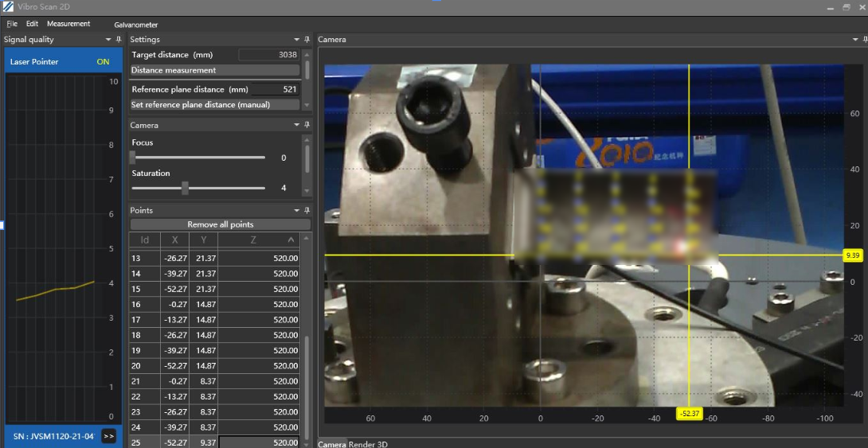Click the Points panel pin icon
Viewport: 868px width, 448px height.
tap(307, 210)
